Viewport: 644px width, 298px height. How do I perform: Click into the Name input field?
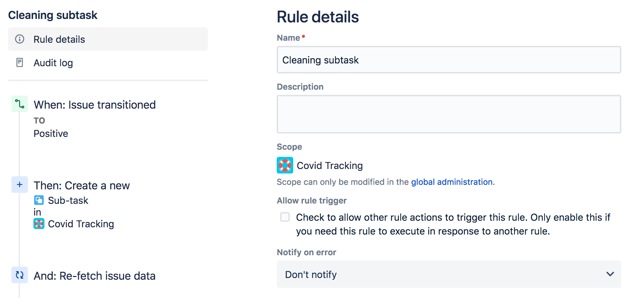(x=449, y=60)
